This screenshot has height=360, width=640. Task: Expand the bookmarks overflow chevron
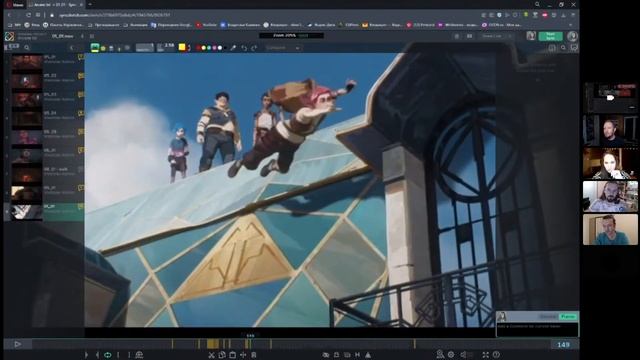(571, 25)
